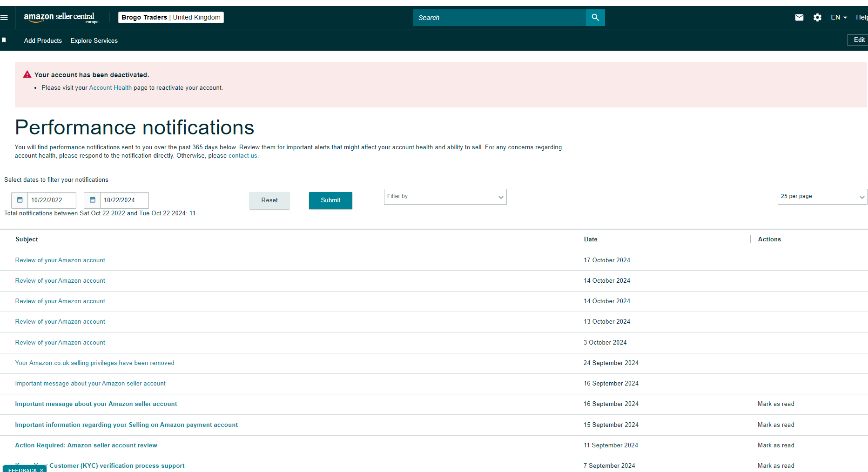Mark the 15 September 2024 notification as read
The width and height of the screenshot is (868, 472).
[x=776, y=425]
